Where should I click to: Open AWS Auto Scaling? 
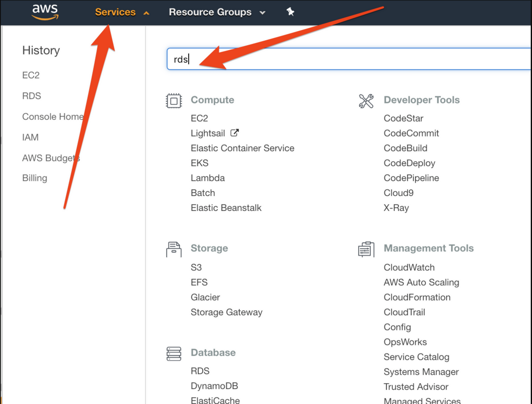421,283
